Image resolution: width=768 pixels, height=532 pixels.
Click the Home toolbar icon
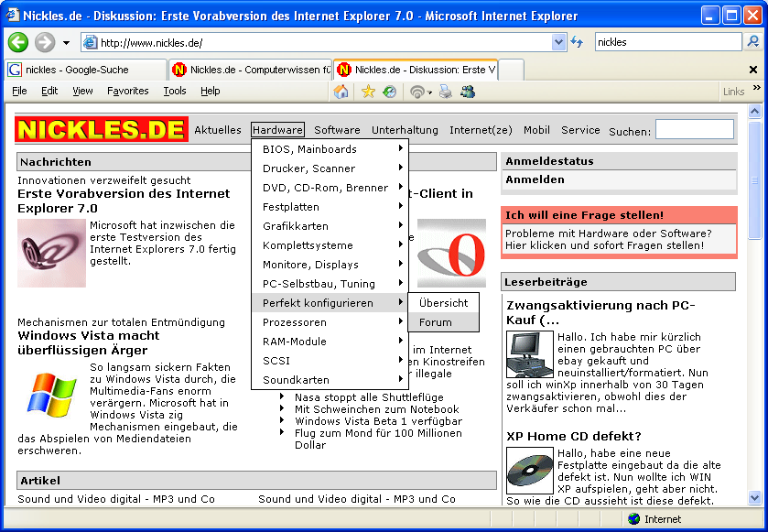click(x=341, y=92)
